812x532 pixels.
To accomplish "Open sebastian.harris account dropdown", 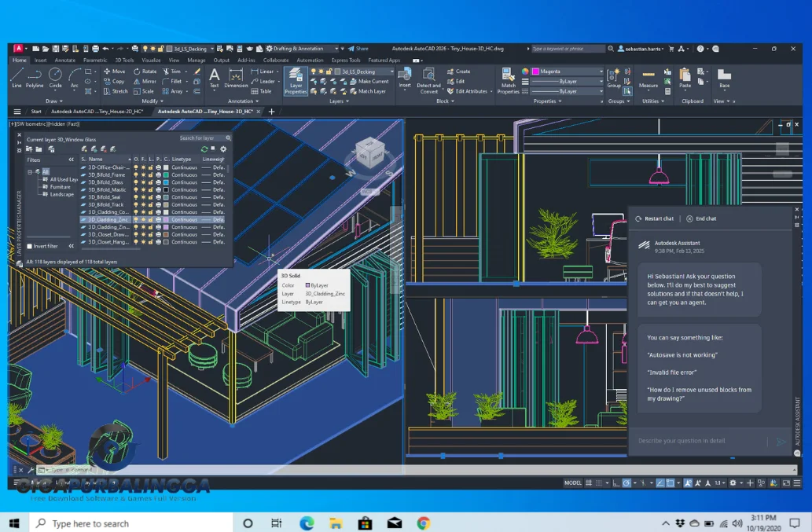I will point(641,49).
